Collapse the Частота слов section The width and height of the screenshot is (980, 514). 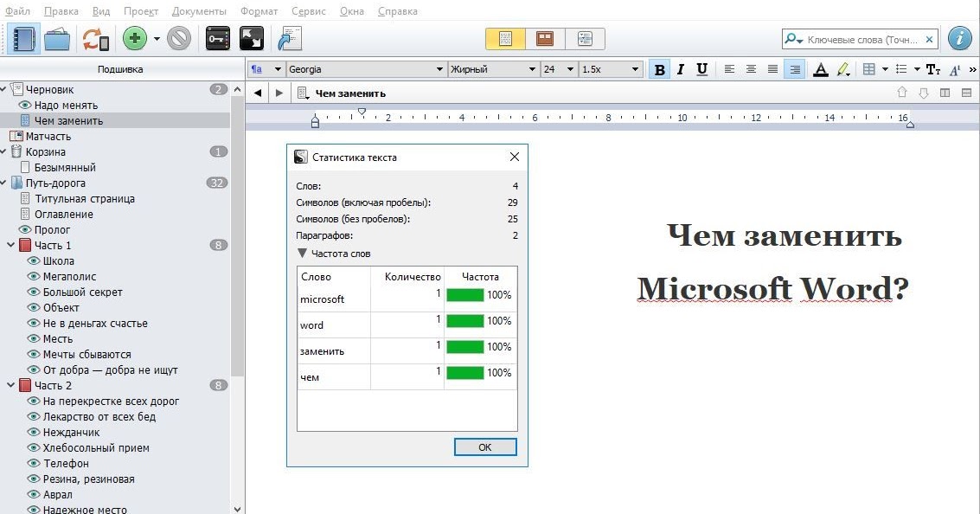point(302,254)
